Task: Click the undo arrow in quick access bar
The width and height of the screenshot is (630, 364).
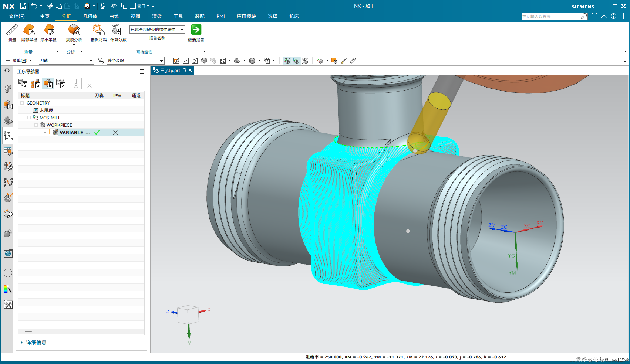Action: click(x=34, y=6)
